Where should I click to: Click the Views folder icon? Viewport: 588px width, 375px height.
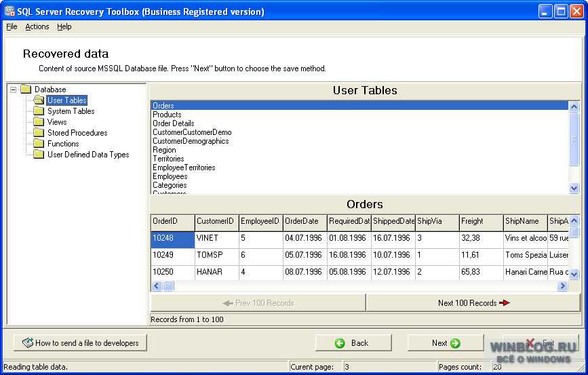pos(39,122)
